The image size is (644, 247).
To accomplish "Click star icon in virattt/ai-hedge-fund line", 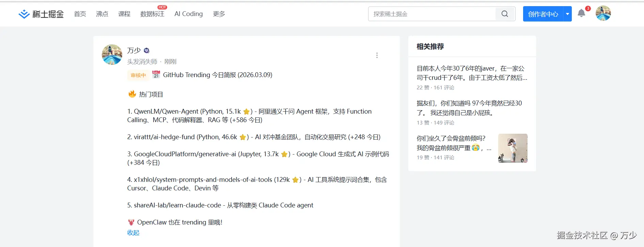I will click(x=243, y=137).
